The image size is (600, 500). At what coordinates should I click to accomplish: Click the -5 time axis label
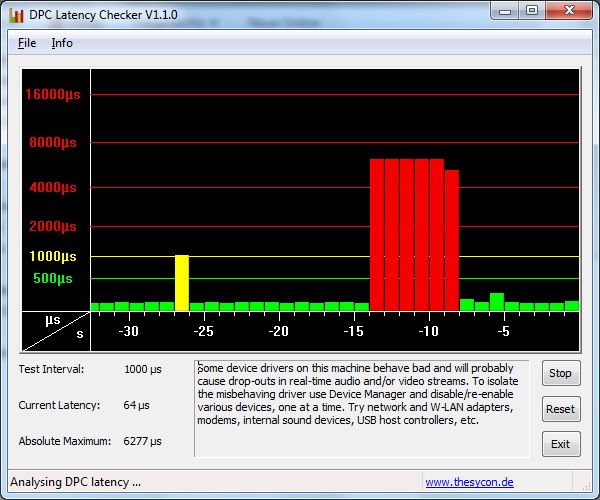(504, 331)
